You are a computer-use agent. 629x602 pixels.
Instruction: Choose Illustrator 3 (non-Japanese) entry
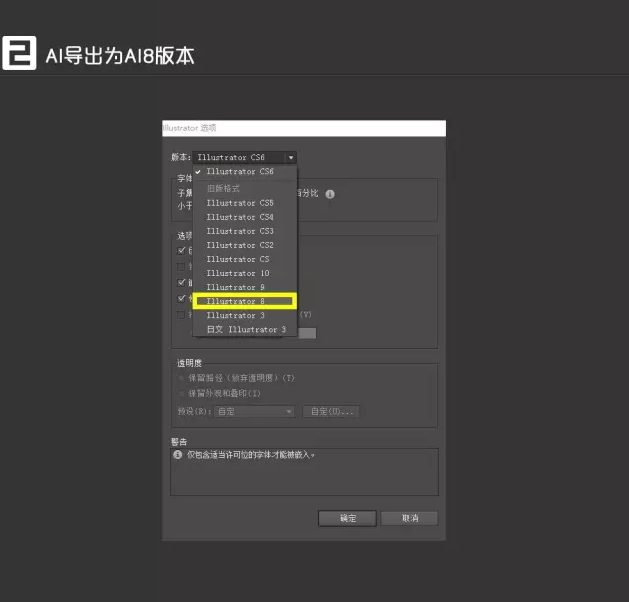[x=245, y=315]
